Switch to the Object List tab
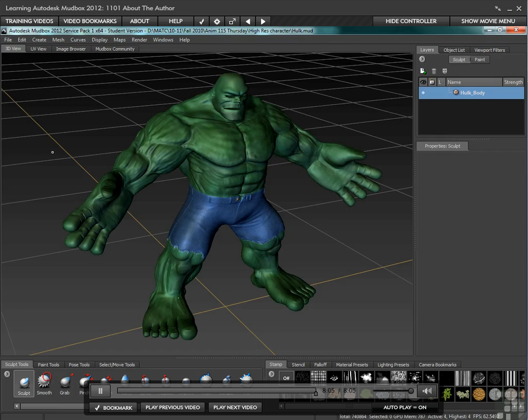The height and width of the screenshot is (420, 528). pyautogui.click(x=454, y=50)
